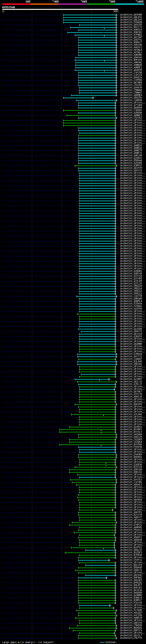Click the UniRef100_Q3TXS9 label

131,276
